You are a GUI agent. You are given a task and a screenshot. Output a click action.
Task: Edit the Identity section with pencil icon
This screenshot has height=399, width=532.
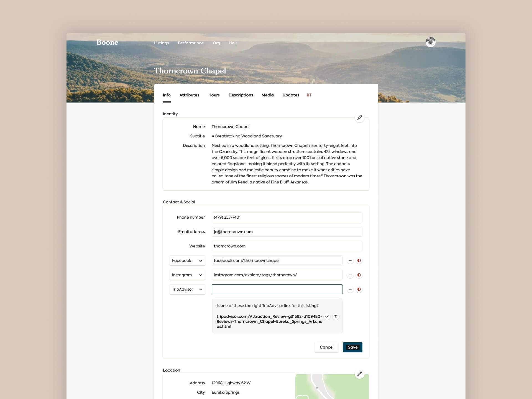pos(360,117)
